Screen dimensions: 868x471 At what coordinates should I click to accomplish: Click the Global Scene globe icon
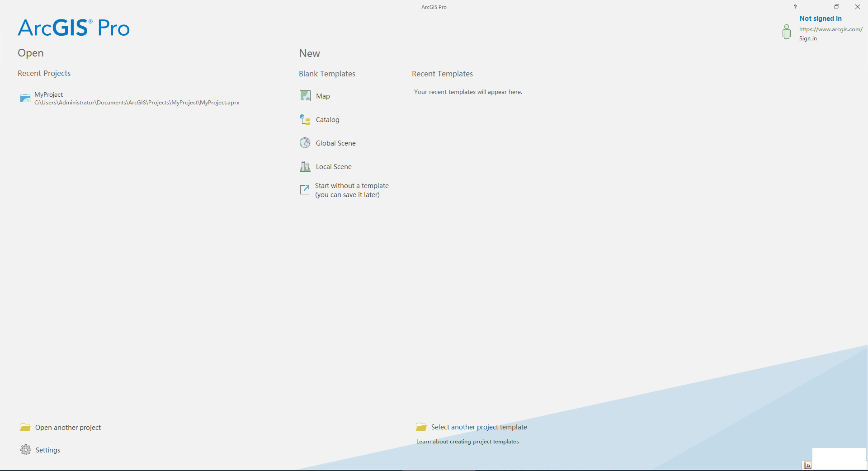305,143
